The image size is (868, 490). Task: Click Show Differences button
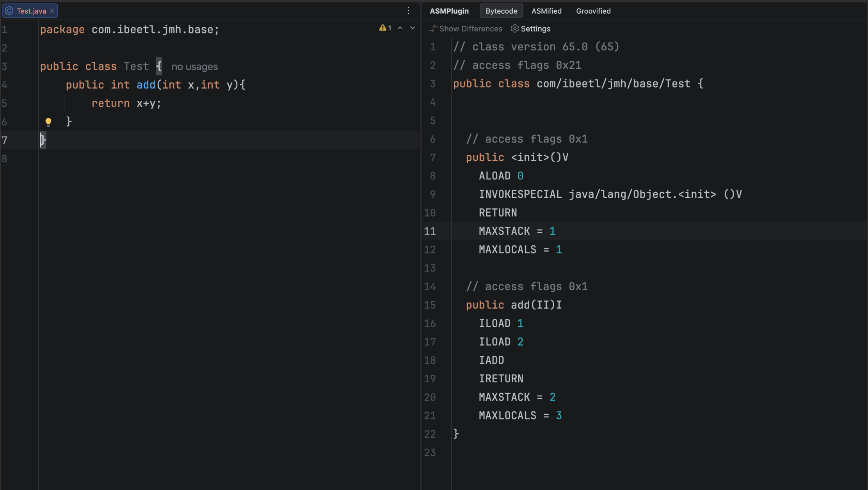(x=466, y=28)
